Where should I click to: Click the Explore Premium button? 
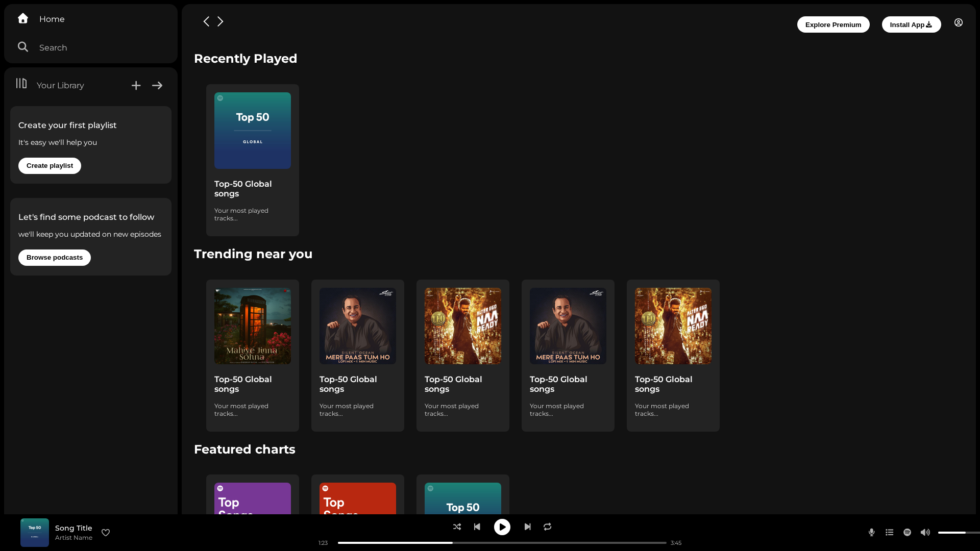pyautogui.click(x=834, y=24)
